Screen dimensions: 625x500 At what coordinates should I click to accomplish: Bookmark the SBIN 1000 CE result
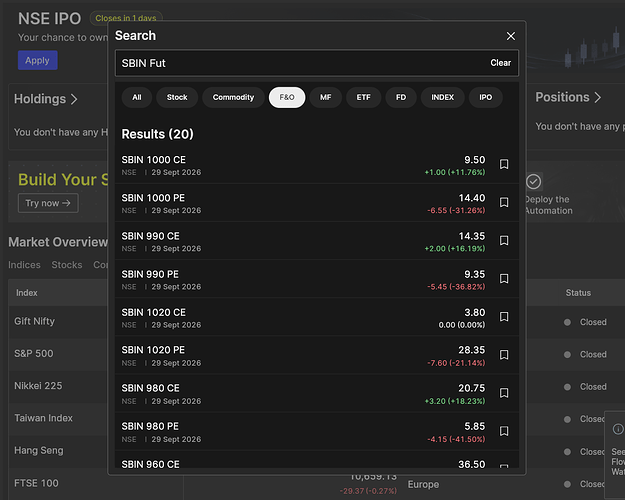pos(504,164)
